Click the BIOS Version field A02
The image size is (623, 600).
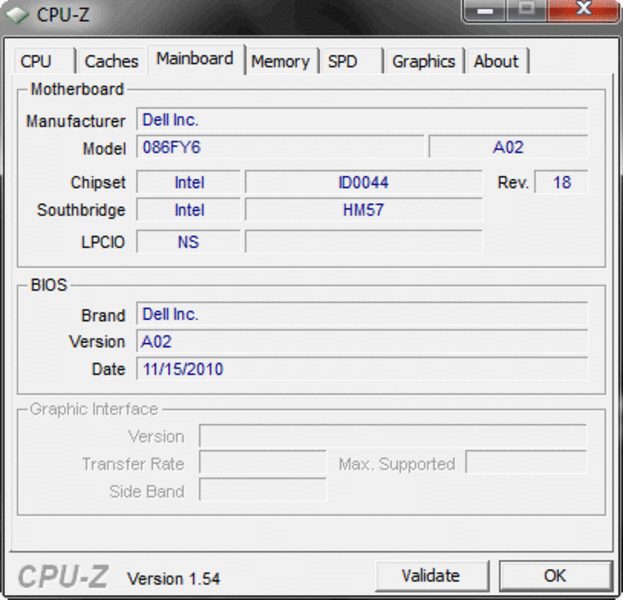pyautogui.click(x=362, y=341)
